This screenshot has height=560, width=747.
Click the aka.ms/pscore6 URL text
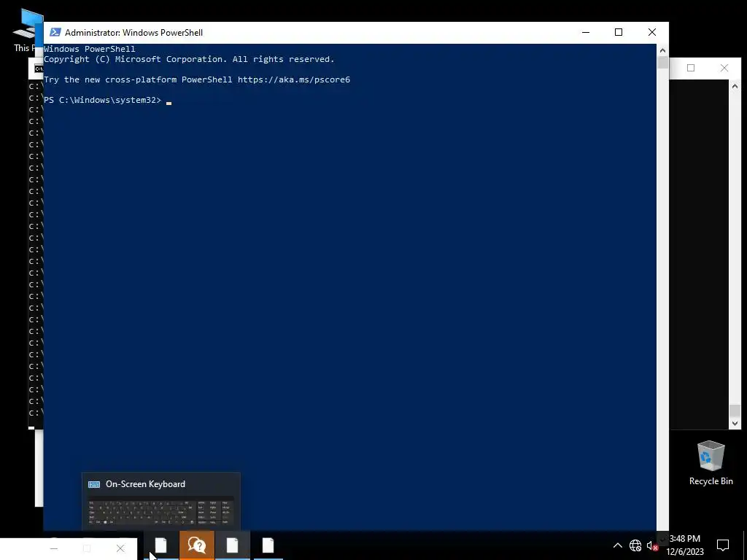coord(294,79)
